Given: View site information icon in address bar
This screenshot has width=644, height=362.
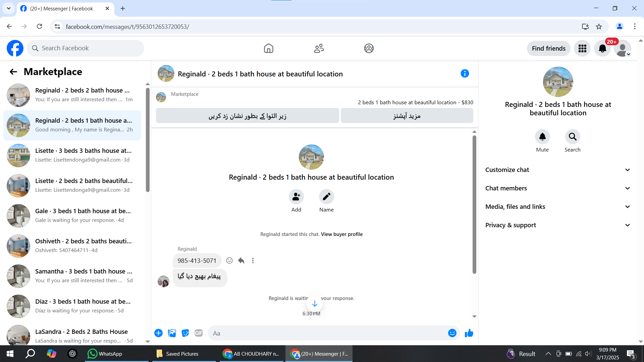Looking at the screenshot, I should (x=57, y=26).
